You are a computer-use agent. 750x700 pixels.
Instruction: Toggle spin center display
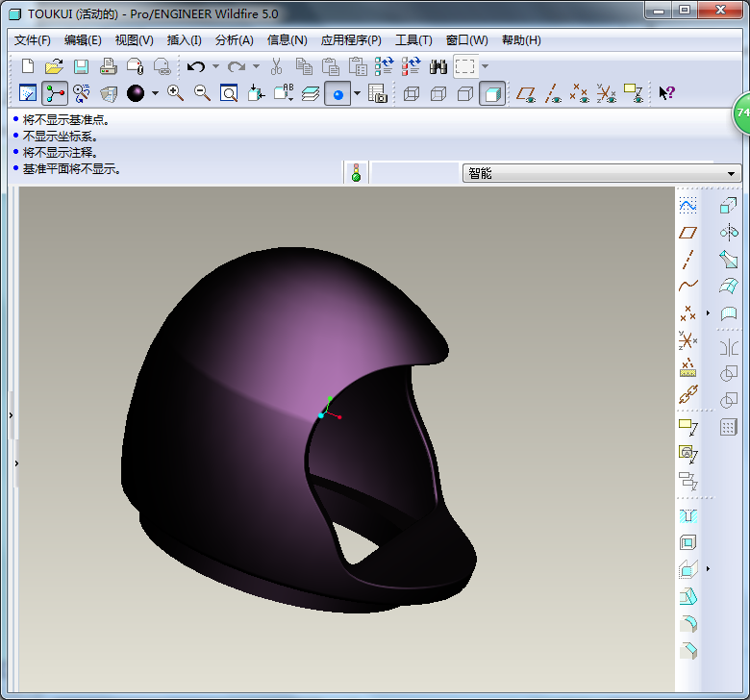point(55,93)
